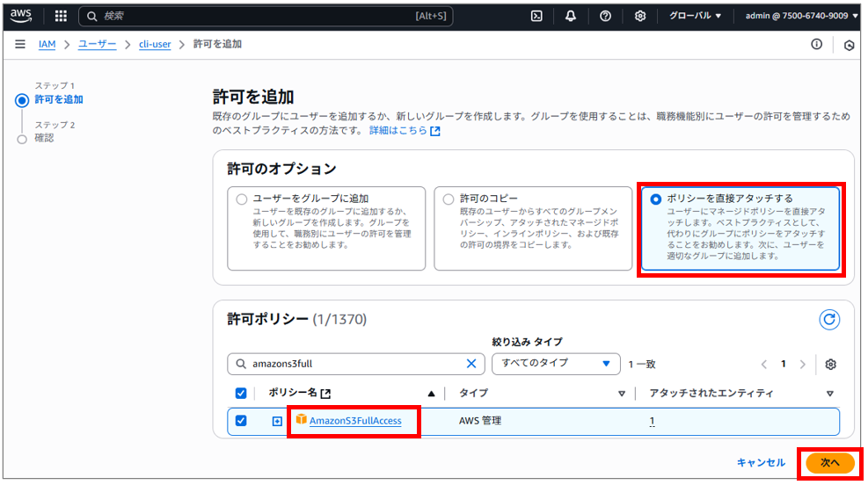Select ステップ2 確認 in wizard
868x485 pixels.
pyautogui.click(x=44, y=138)
